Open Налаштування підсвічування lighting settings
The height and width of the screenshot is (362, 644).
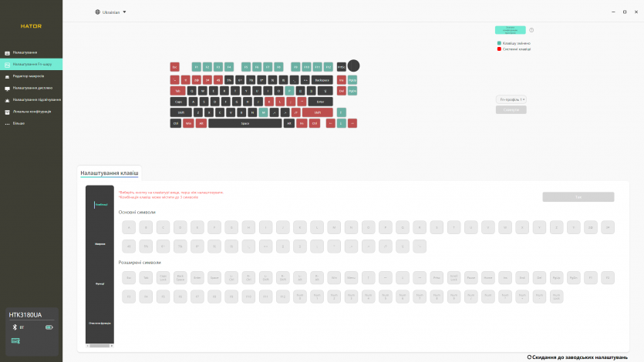[x=36, y=99]
